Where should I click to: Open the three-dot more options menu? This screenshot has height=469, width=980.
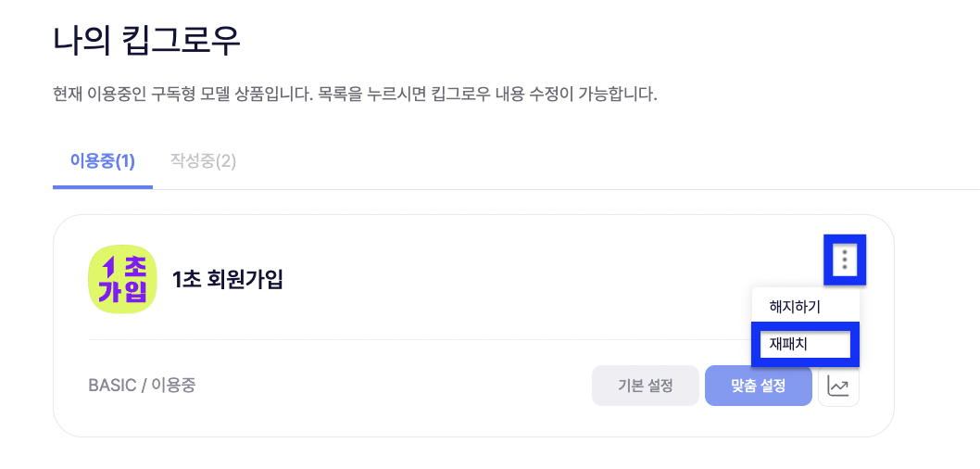coord(844,259)
